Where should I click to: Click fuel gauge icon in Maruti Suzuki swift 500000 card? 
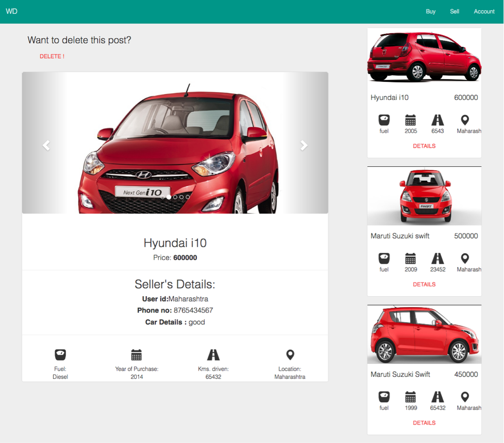(x=384, y=258)
